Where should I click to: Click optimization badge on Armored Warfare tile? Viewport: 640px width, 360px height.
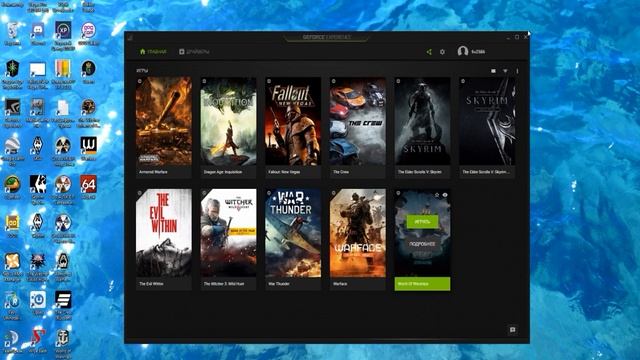coord(140,81)
